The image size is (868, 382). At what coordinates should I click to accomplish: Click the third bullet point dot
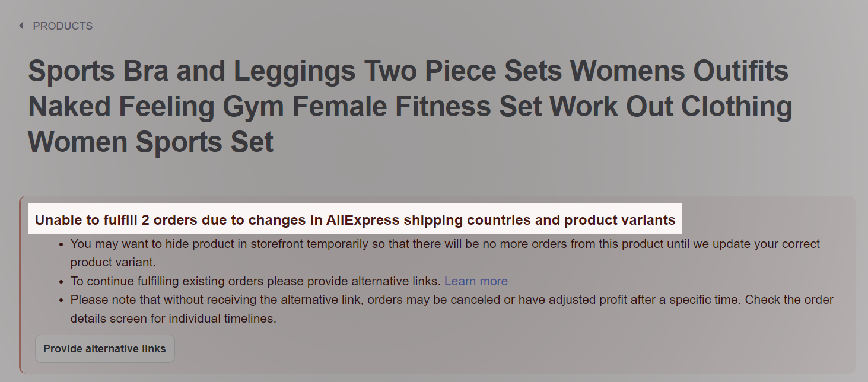(61, 300)
